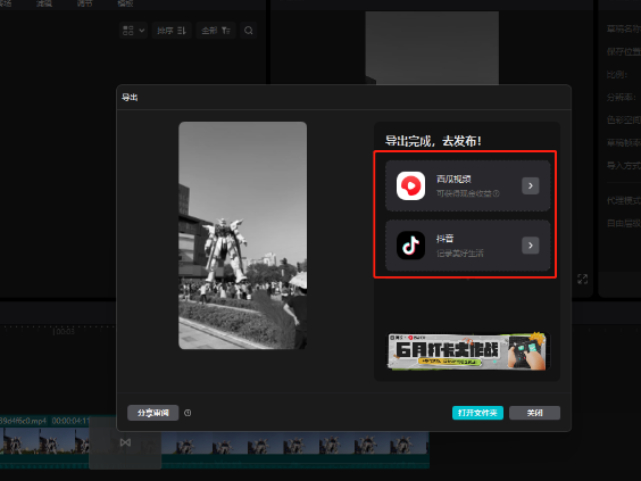Click the 导入方式 label in draft panel
Screen dimensions: 641x481
[624, 166]
